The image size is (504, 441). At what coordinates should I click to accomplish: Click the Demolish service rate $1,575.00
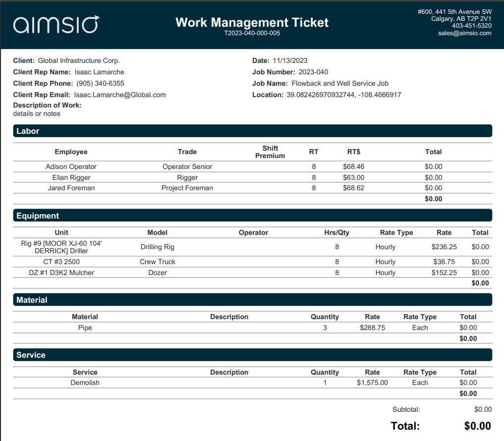click(x=372, y=383)
